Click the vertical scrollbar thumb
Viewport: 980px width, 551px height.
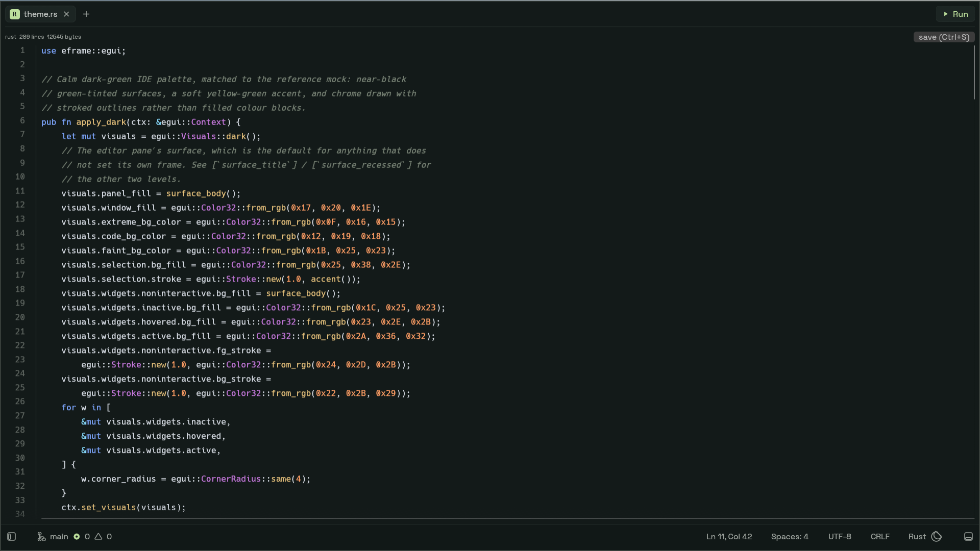974,72
